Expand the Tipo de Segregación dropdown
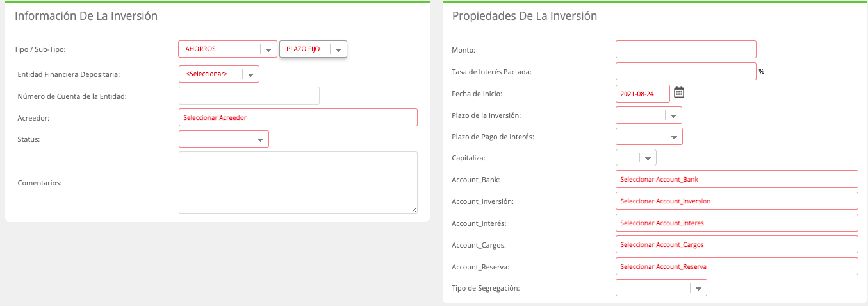 point(661,288)
